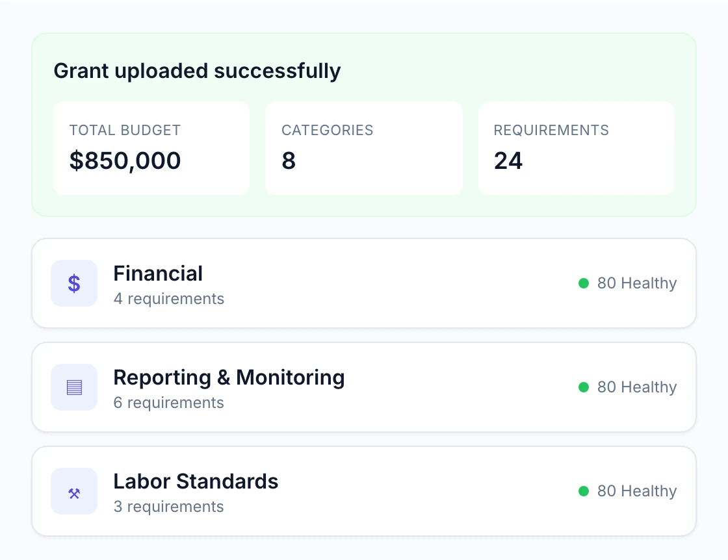This screenshot has height=560, width=728.
Task: Click the TOTAL BUDGET label
Action: [x=125, y=131]
